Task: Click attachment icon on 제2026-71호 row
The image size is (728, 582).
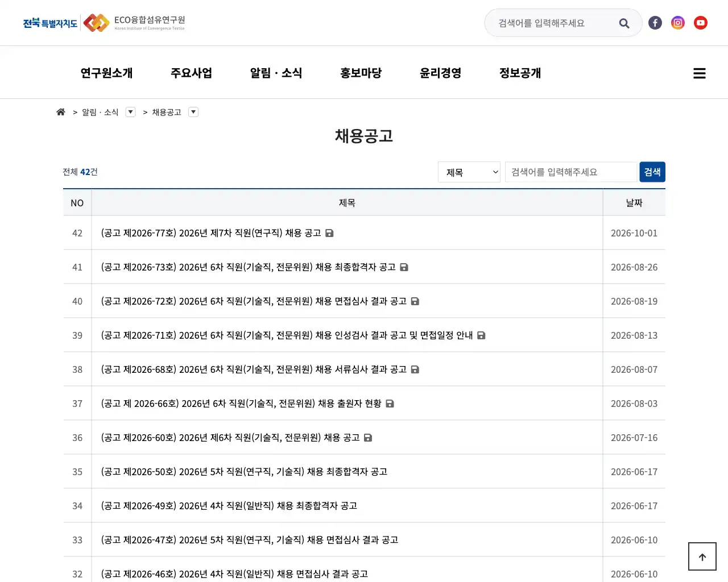Action: [481, 335]
